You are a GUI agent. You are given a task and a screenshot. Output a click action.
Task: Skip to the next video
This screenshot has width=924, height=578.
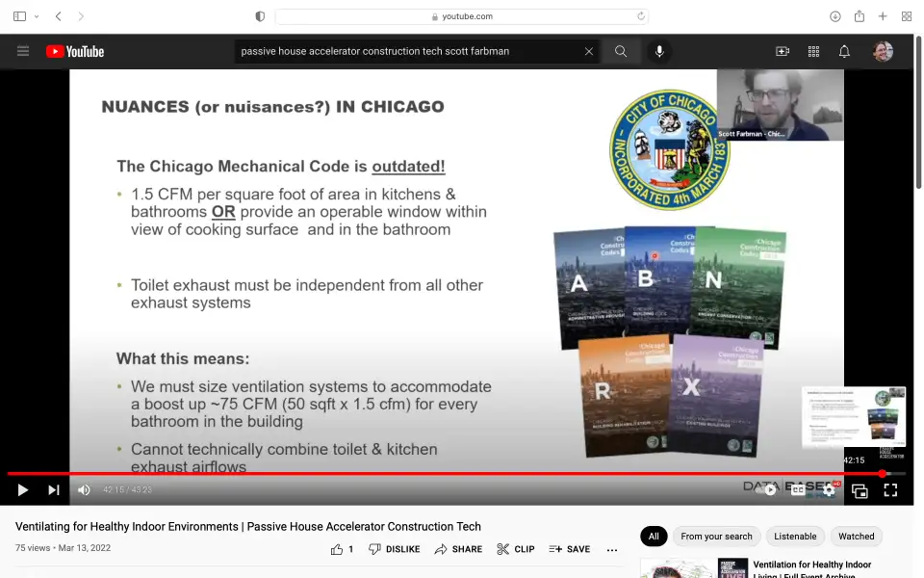54,490
